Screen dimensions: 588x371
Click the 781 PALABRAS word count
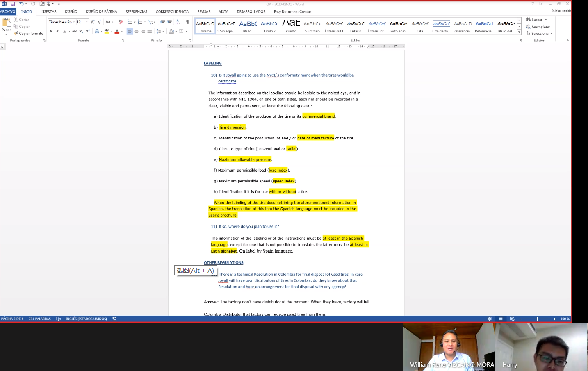(40, 319)
